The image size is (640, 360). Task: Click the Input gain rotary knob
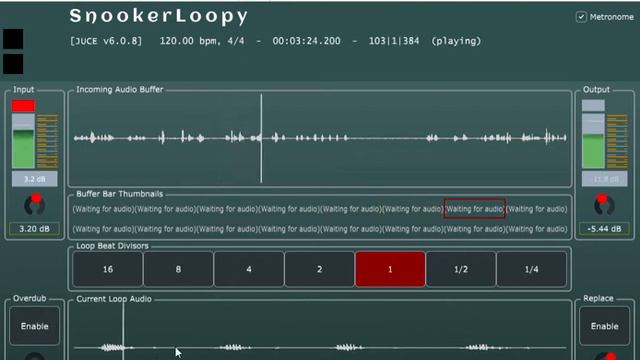(34, 205)
